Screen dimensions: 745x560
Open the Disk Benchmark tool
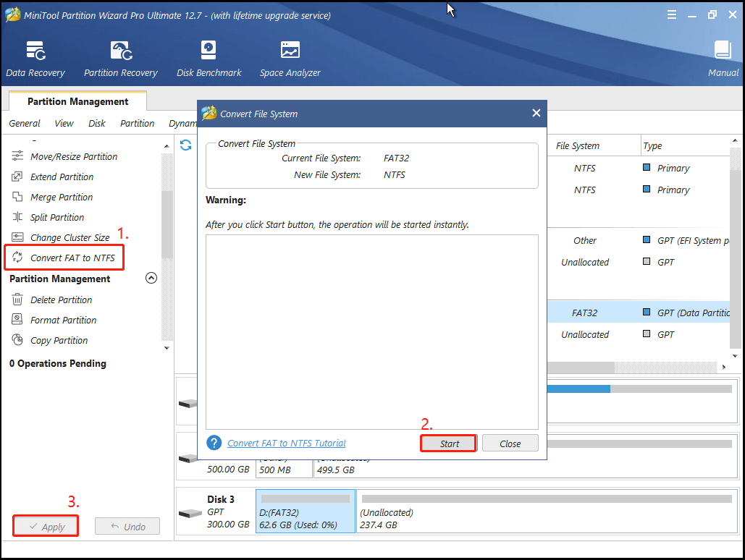(x=209, y=59)
